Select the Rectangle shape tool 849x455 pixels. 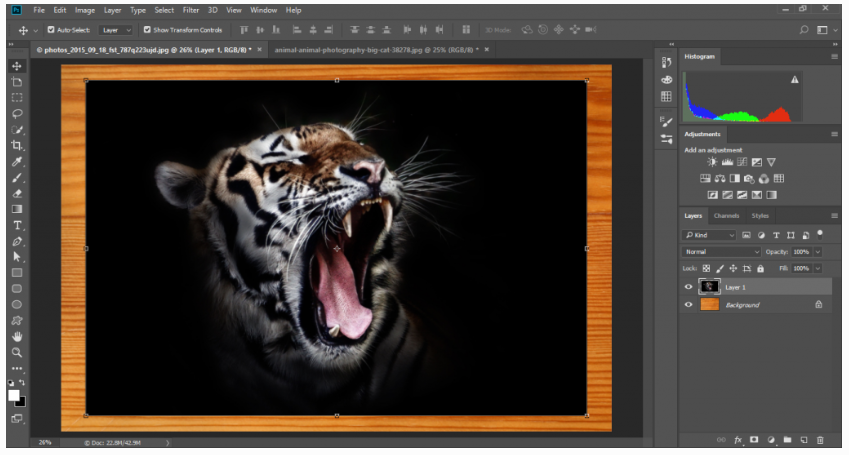pyautogui.click(x=17, y=272)
